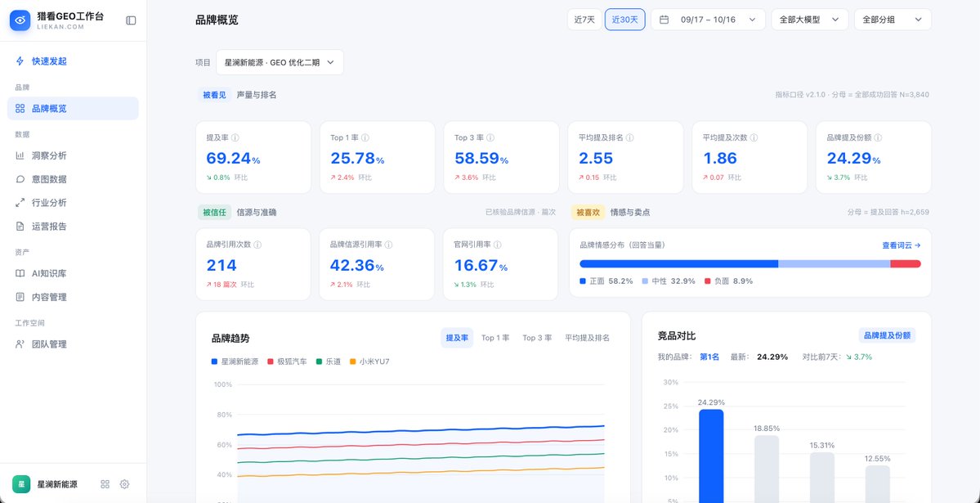Viewport: 980px width, 503px height.
Task: Click info icon beside Top 3 率
Action: (490, 137)
